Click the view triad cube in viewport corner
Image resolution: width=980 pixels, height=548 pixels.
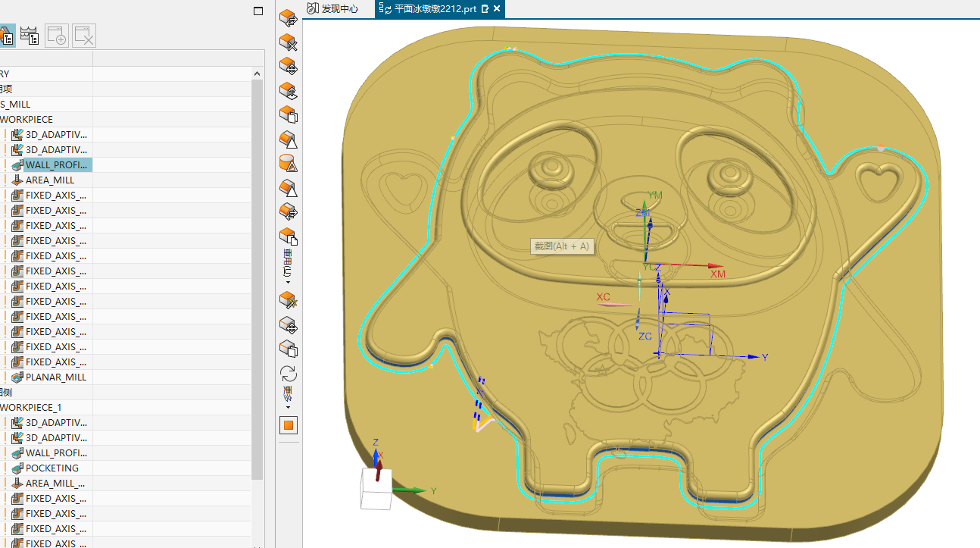376,488
